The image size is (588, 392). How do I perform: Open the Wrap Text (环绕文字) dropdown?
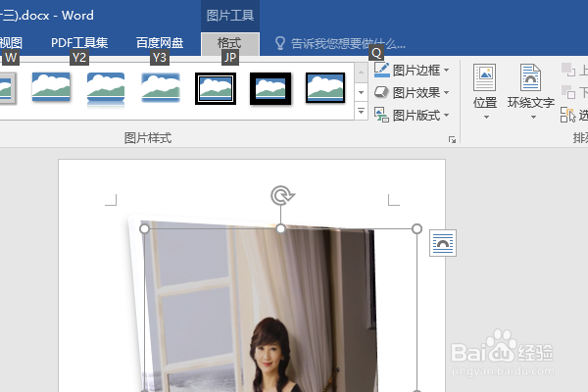(531, 92)
